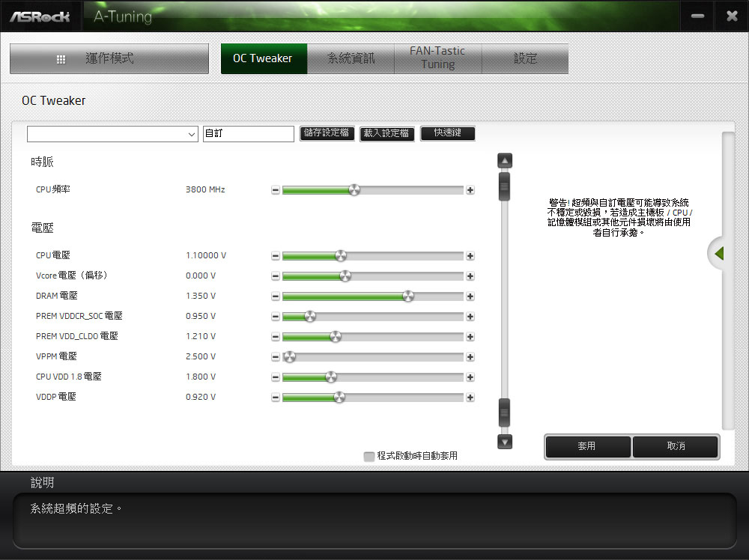
Task: Click the upper scrollbar thumb
Action: click(x=504, y=186)
